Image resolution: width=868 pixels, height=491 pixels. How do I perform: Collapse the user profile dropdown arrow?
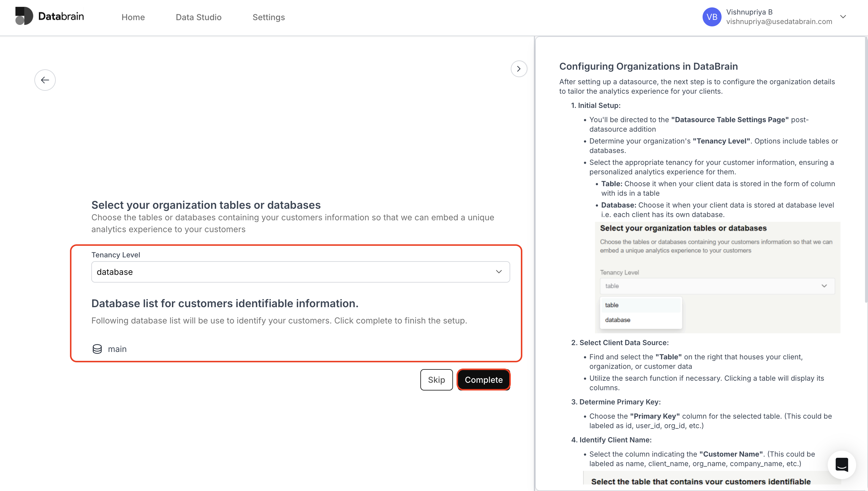[843, 17]
